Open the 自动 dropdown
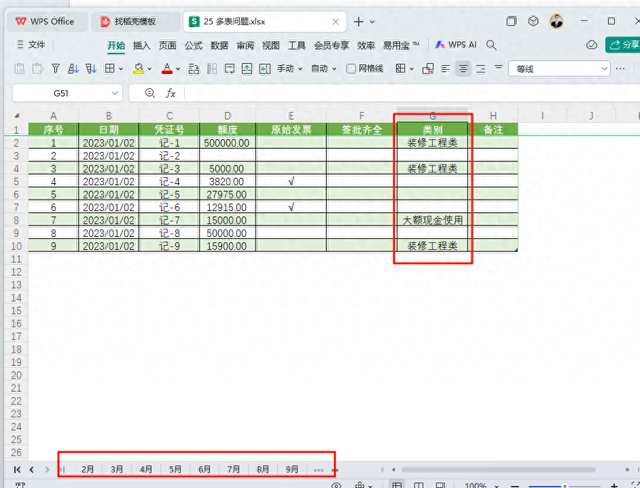640x488 pixels. 324,69
